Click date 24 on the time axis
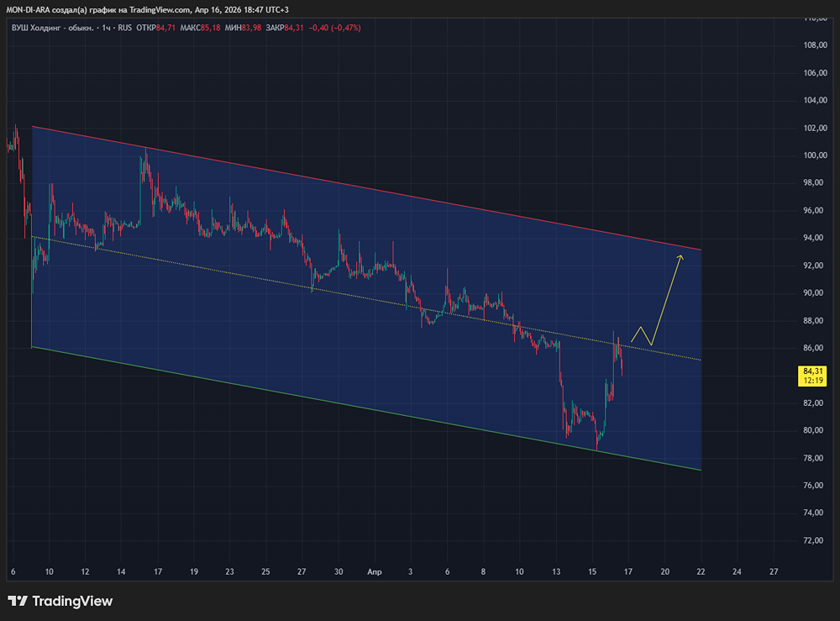This screenshot has height=621, width=840. [x=738, y=571]
